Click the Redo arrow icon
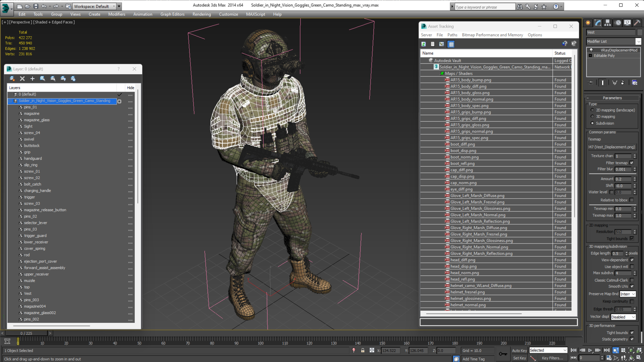 click(56, 6)
